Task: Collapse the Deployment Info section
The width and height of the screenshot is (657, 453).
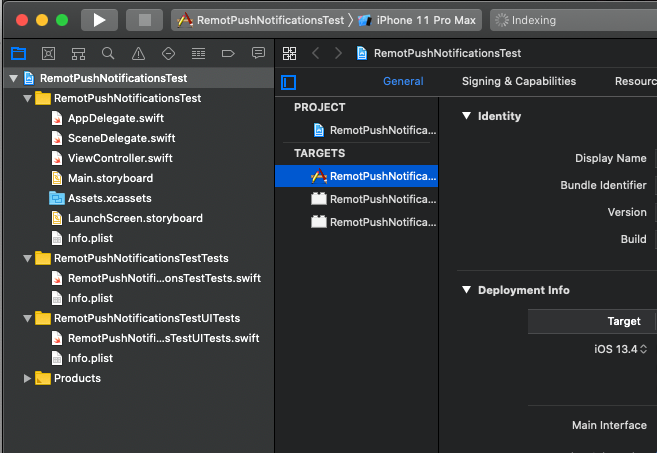Action: [466, 290]
